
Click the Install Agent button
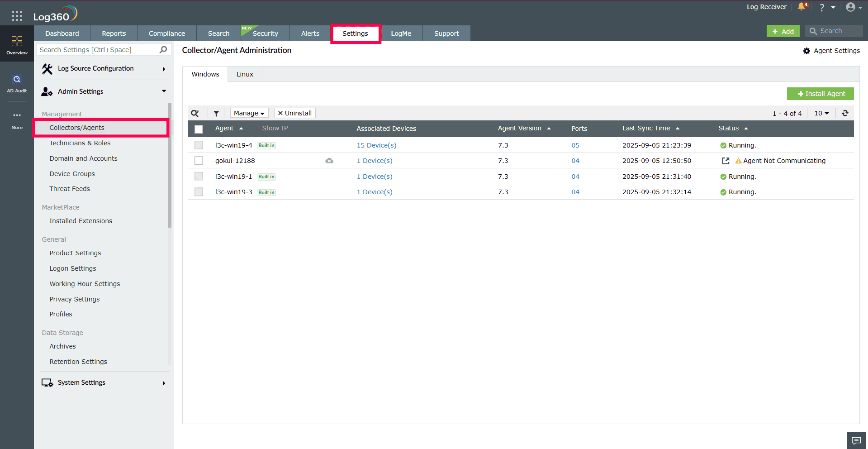(821, 94)
